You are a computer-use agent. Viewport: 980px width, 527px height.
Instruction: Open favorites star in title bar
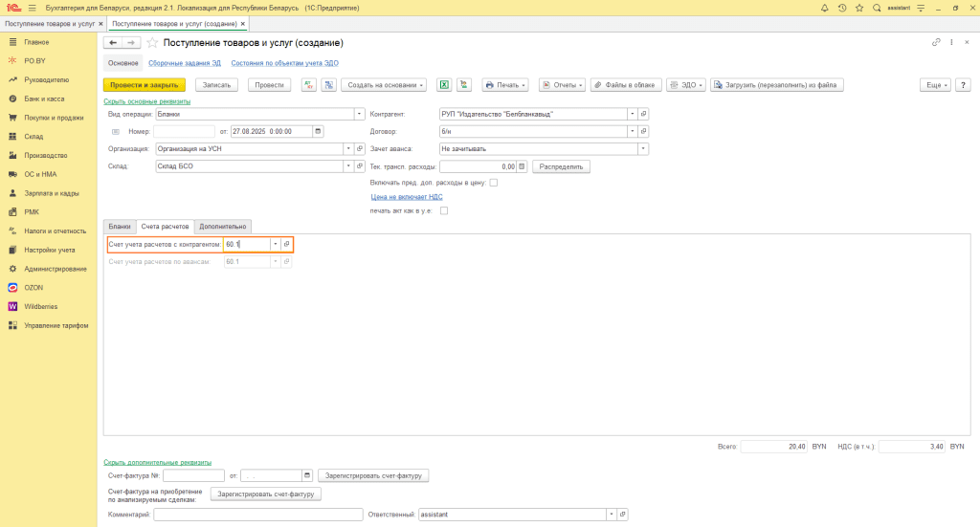859,8
